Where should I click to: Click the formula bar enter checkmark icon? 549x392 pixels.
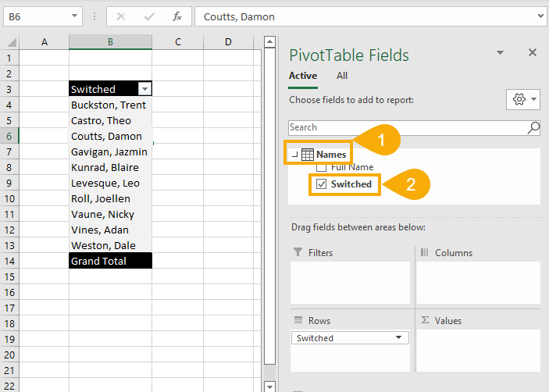149,16
